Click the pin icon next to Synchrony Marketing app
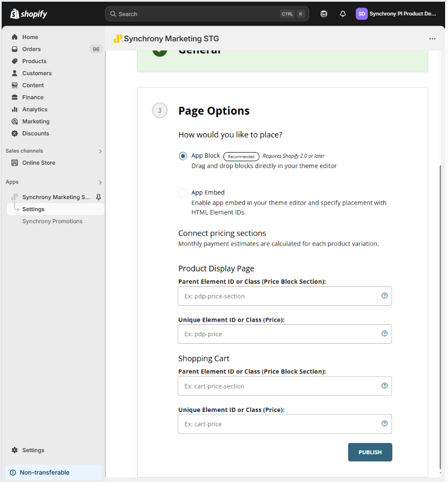448x482 pixels. 99,197
